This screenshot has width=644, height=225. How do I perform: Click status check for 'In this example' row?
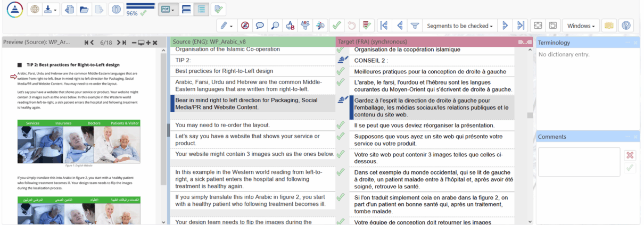pyautogui.click(x=341, y=172)
